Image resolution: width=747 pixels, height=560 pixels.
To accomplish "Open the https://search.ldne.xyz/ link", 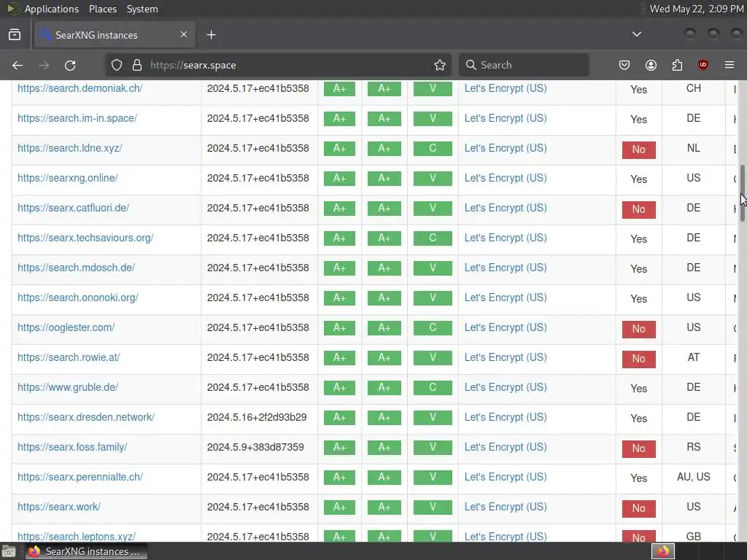I will tap(70, 148).
